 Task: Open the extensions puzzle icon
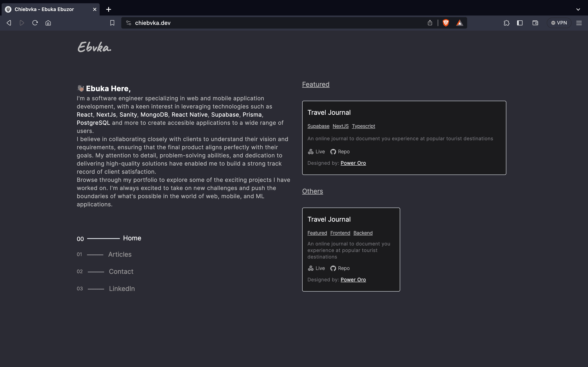tap(506, 23)
